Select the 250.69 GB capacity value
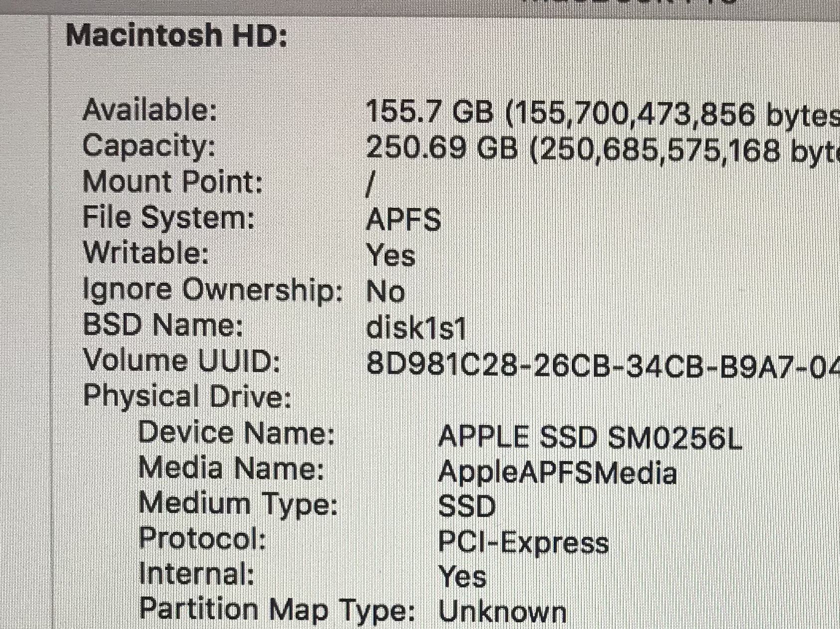 pyautogui.click(x=603, y=149)
